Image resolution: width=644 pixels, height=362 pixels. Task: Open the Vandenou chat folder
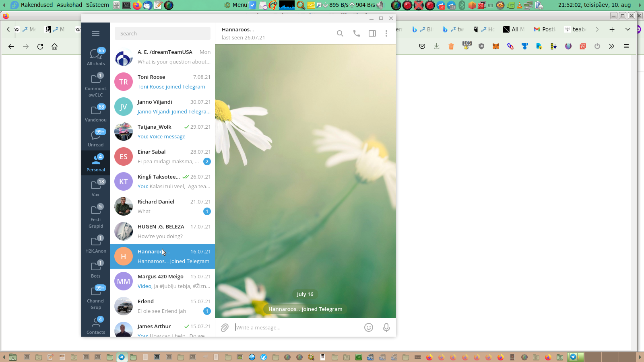[96, 113]
